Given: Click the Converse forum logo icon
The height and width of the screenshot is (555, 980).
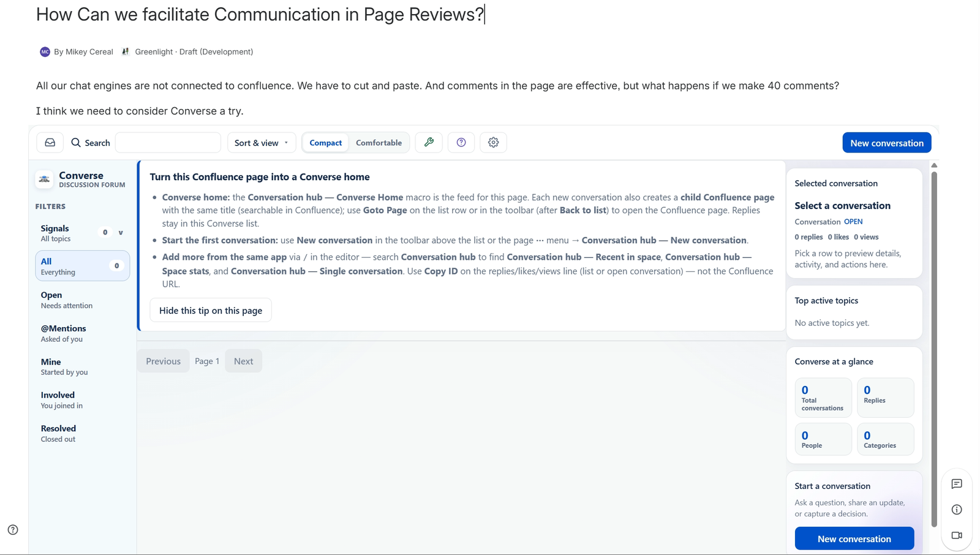Looking at the screenshot, I should tap(44, 179).
